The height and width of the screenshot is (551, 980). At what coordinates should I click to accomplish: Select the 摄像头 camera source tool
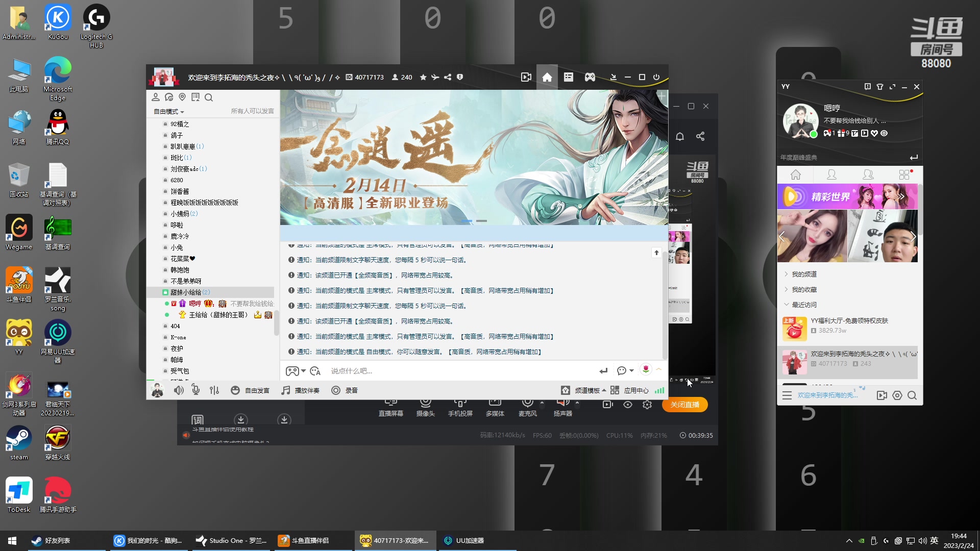click(x=426, y=406)
